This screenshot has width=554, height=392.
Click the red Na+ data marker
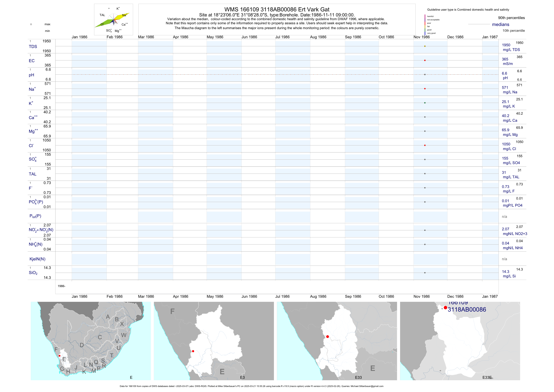(425, 89)
